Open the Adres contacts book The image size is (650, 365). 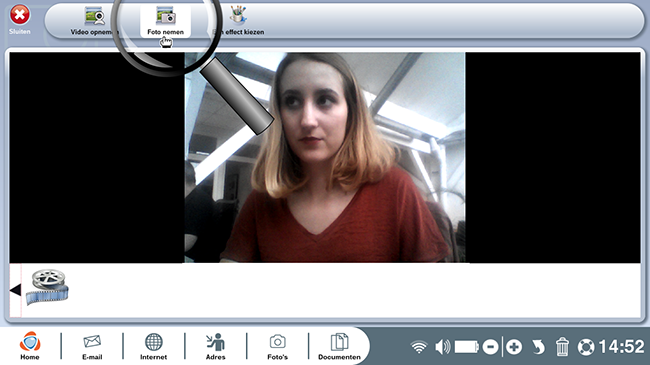coord(216,346)
